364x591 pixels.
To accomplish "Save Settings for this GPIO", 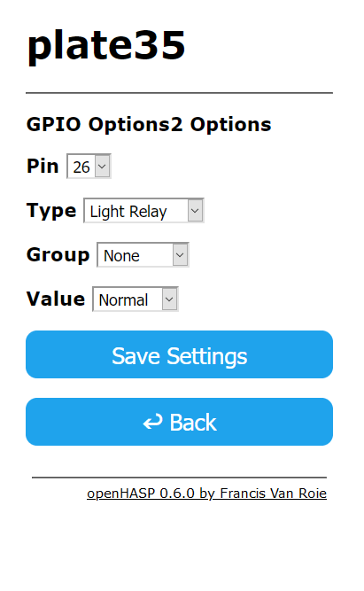I will pyautogui.click(x=180, y=354).
